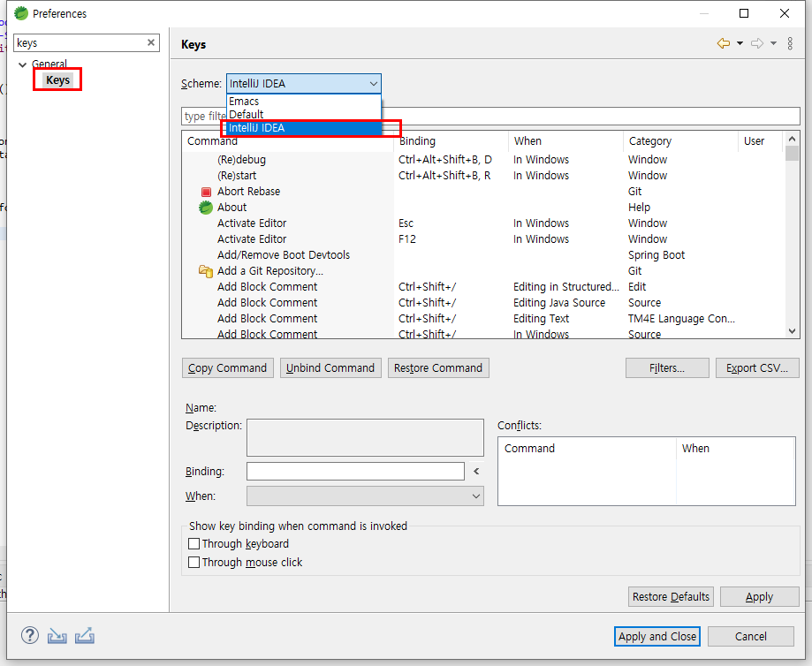Select Add Block Comment for Editing Text
Screen dimensions: 812x666
(482, 319)
